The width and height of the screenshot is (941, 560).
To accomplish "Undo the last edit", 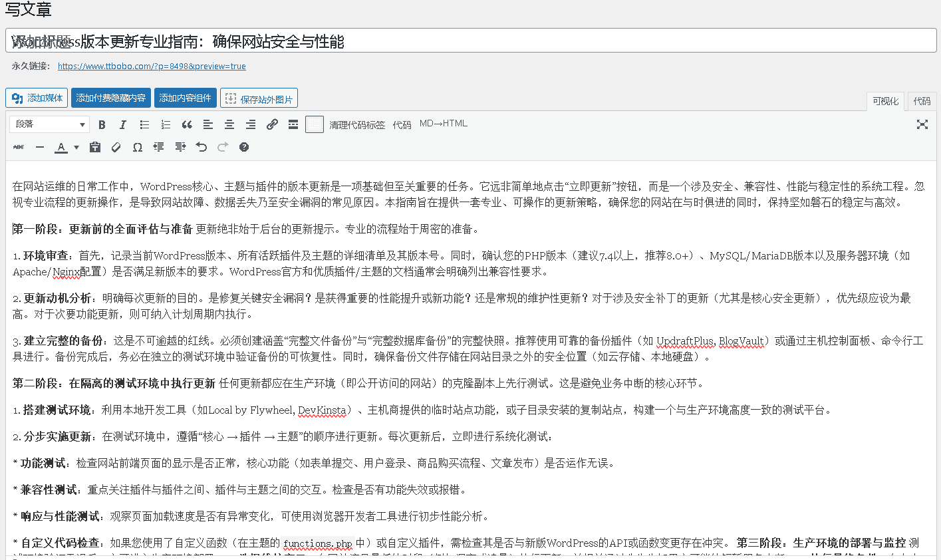I will (202, 147).
